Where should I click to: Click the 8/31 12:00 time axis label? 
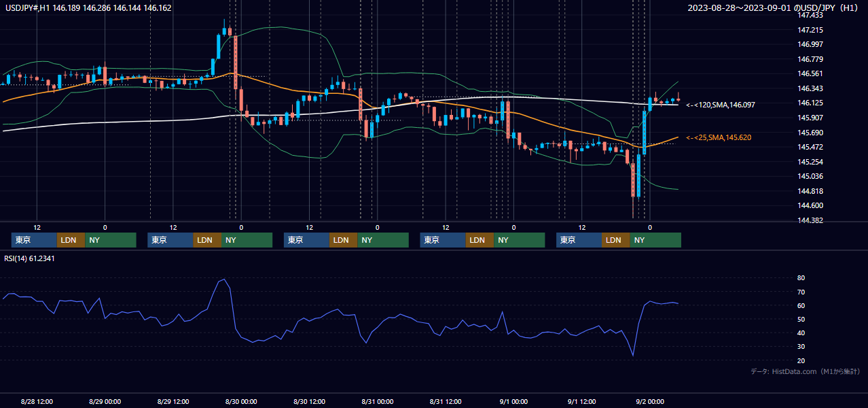point(446,402)
